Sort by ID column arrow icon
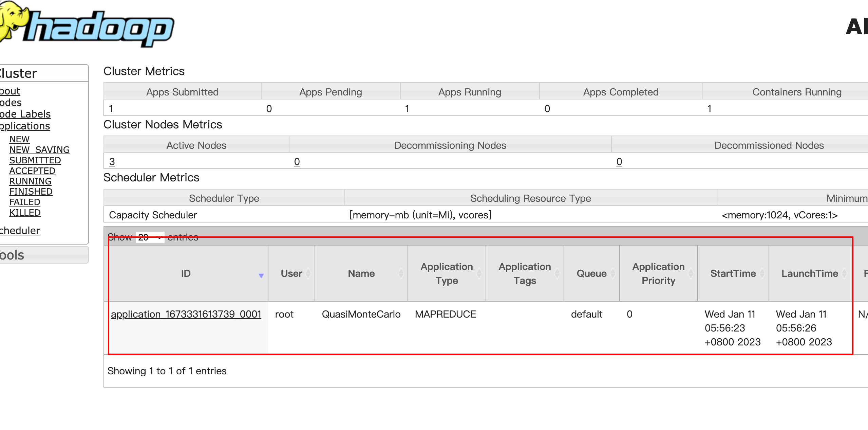Screen dimensions: 868x430 pyautogui.click(x=261, y=275)
